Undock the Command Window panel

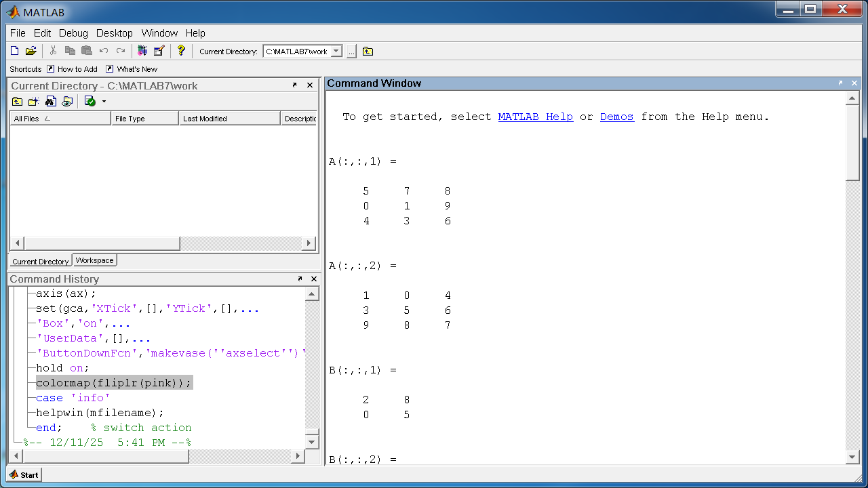click(x=841, y=83)
